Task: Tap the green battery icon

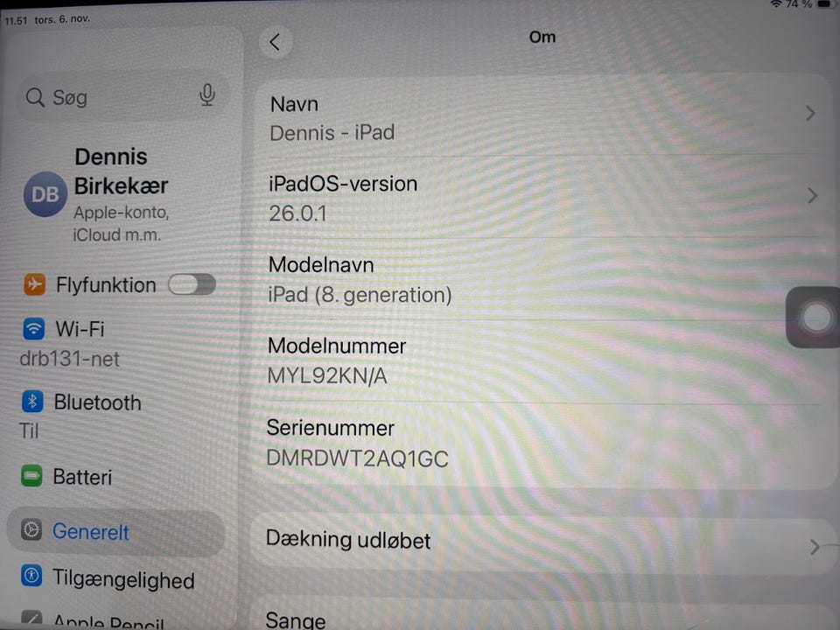Action: 31,476
